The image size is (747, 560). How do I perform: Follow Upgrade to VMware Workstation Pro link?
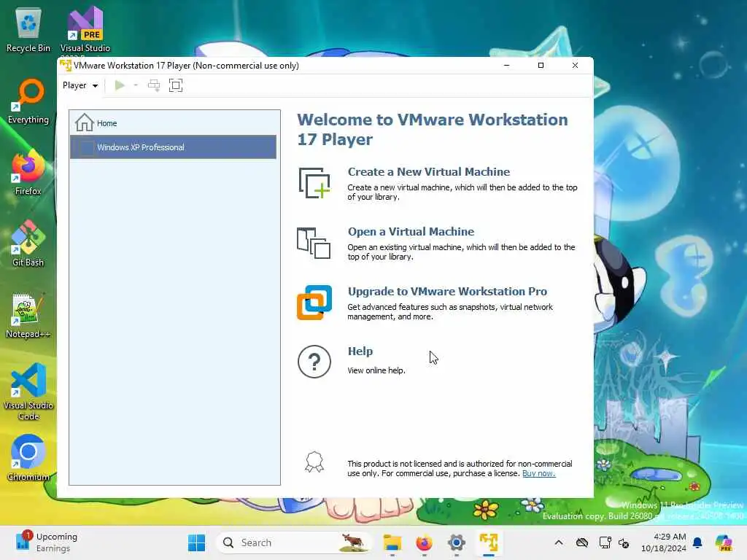coord(447,292)
